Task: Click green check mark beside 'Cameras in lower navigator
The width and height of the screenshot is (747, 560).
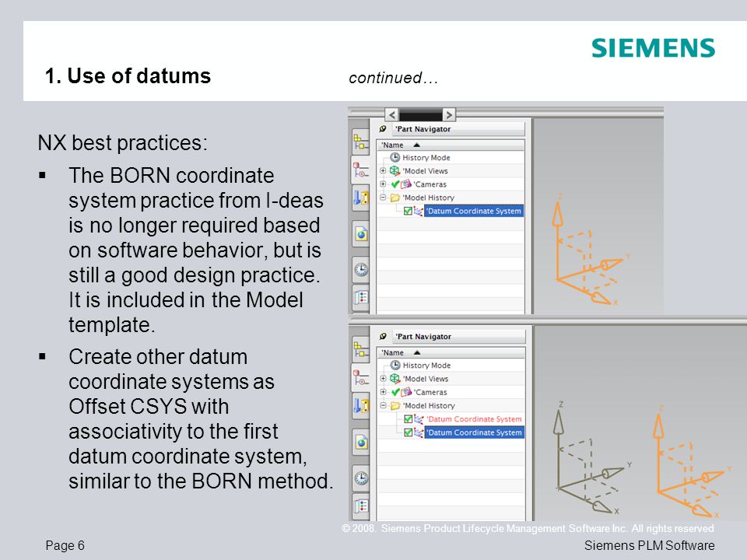Action: 395,392
